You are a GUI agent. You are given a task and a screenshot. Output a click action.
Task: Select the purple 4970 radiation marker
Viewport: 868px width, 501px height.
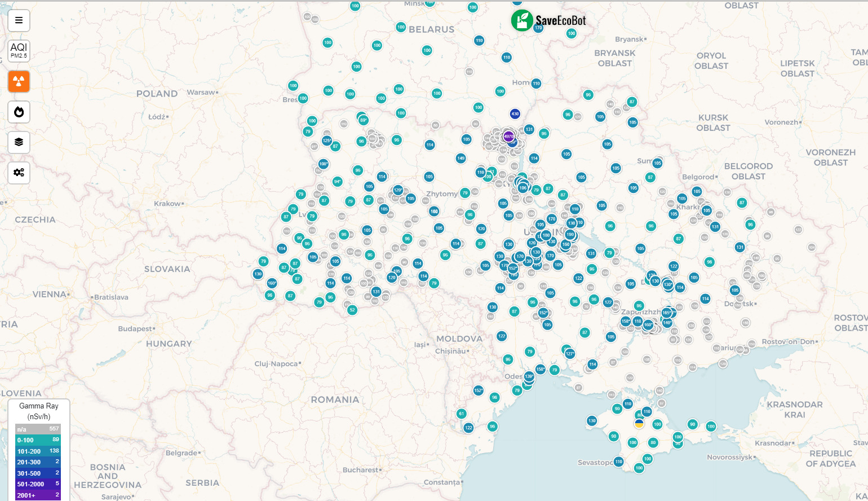(508, 137)
